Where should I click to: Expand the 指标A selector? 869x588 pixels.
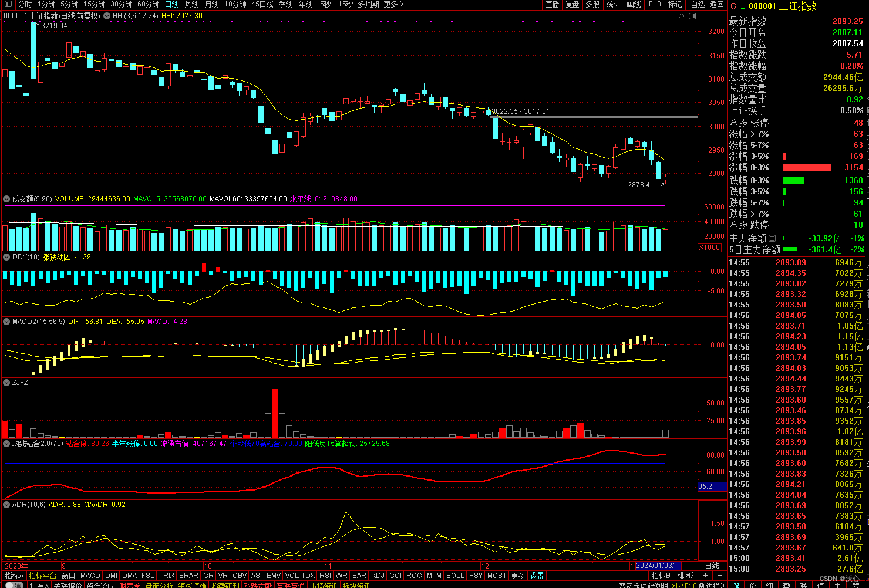click(x=14, y=576)
